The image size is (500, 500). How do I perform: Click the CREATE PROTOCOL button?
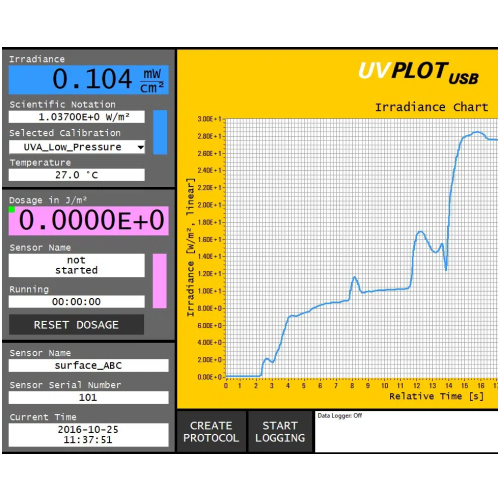click(x=211, y=432)
